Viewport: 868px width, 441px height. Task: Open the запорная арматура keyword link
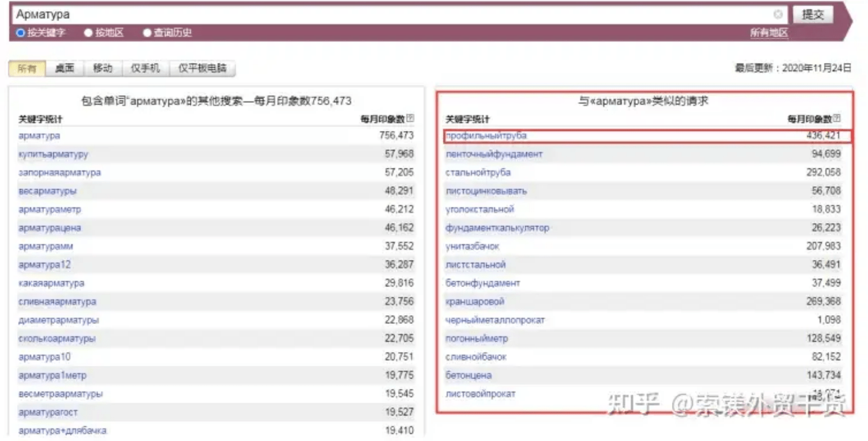(60, 172)
